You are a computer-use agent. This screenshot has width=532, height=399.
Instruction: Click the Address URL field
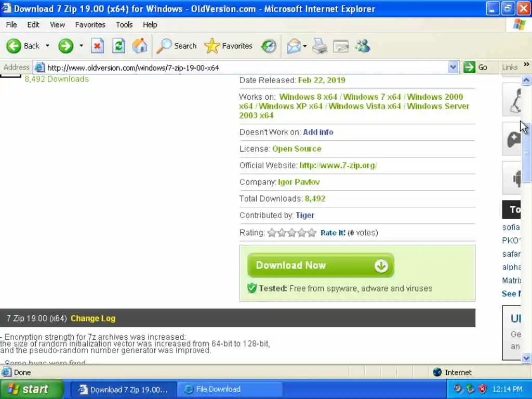pos(246,68)
